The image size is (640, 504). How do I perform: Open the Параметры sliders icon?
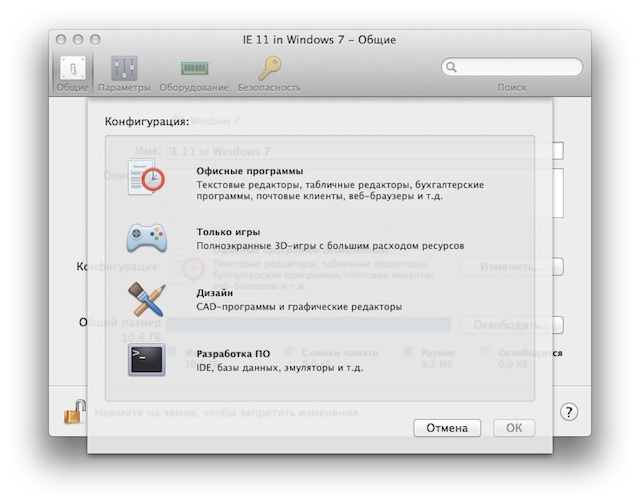tap(124, 68)
